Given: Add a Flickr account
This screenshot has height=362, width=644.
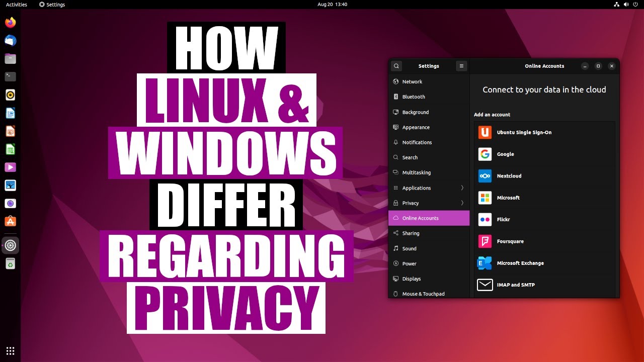Looking at the screenshot, I should tap(544, 219).
